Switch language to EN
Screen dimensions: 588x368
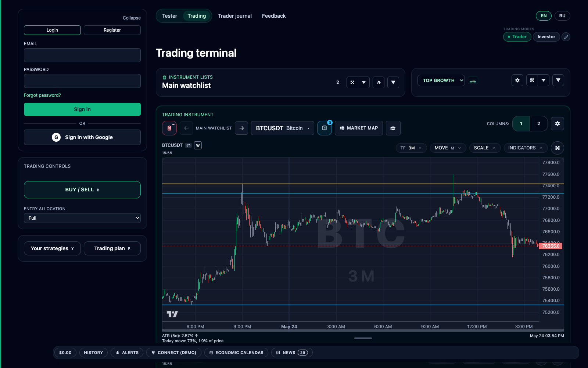[x=544, y=16]
